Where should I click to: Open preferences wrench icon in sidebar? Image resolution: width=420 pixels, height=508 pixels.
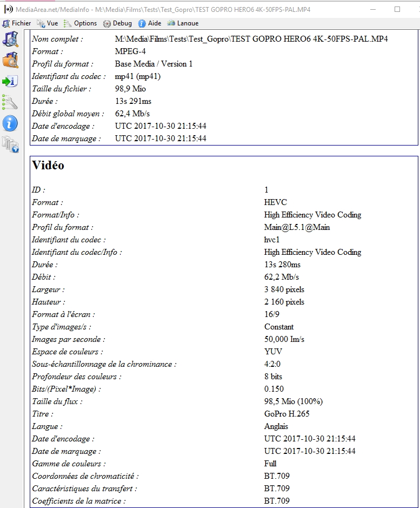click(x=10, y=102)
